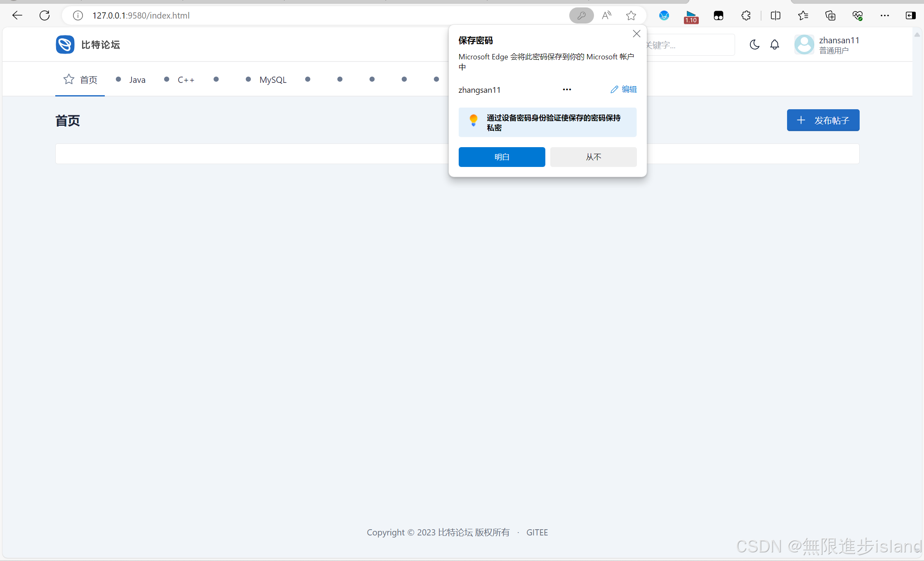Click the address bar URL
The height and width of the screenshot is (561, 924).
click(141, 16)
